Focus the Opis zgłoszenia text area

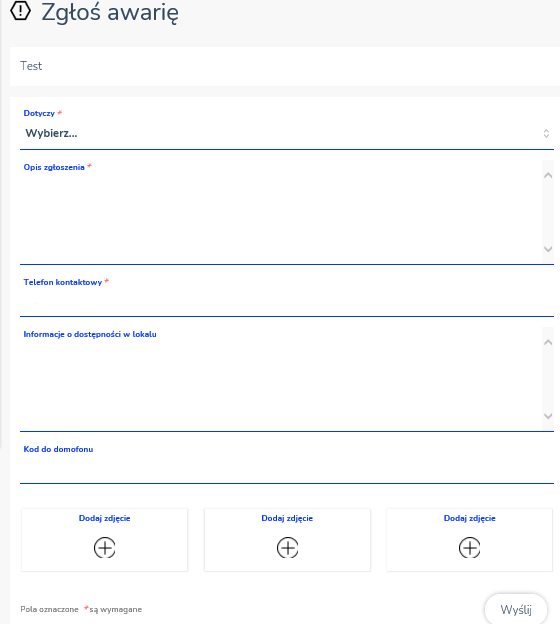[x=281, y=212]
